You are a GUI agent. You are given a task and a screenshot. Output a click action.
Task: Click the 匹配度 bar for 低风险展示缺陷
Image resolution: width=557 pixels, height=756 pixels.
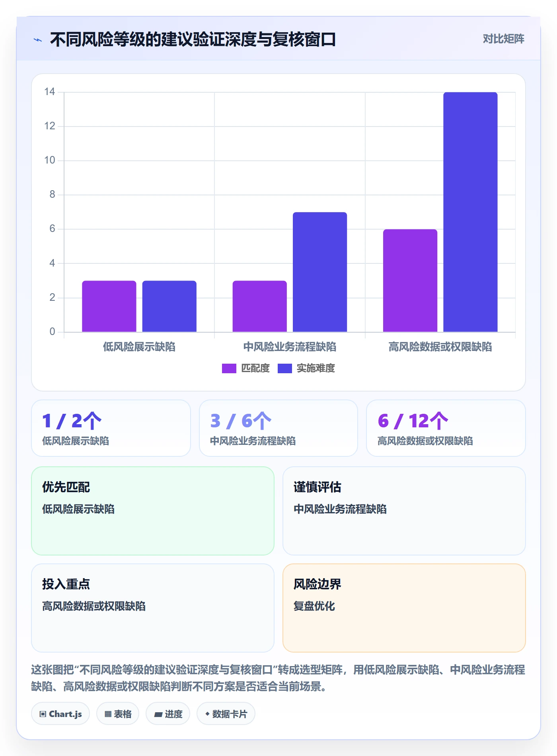click(109, 306)
